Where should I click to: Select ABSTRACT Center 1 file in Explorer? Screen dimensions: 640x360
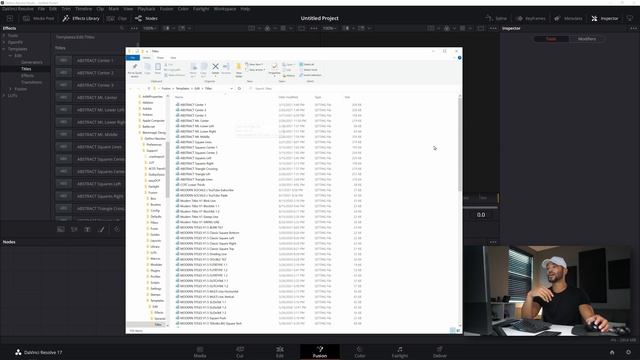(193, 105)
